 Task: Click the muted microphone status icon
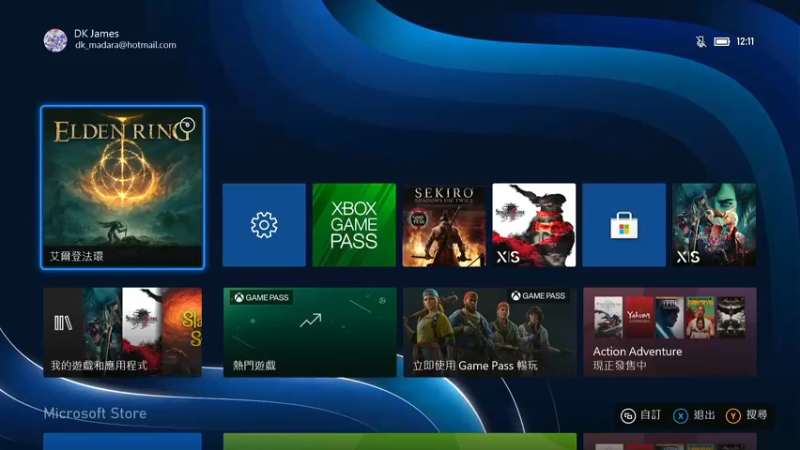point(701,41)
